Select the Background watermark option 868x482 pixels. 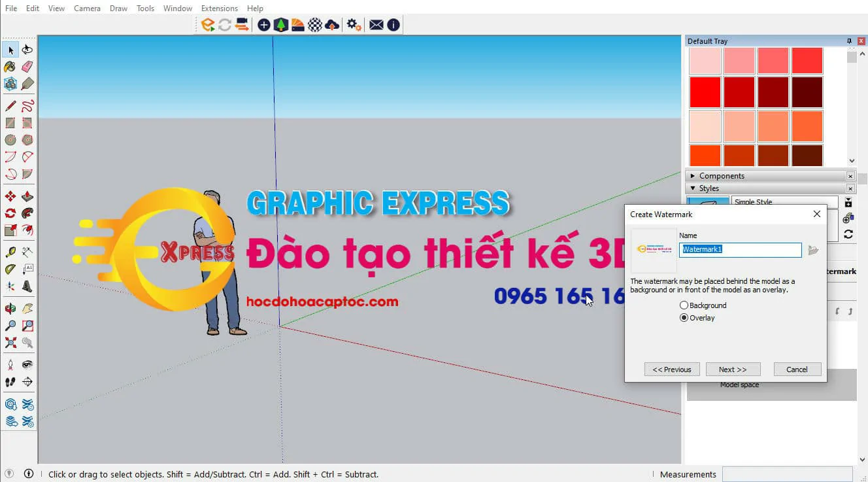(x=684, y=305)
